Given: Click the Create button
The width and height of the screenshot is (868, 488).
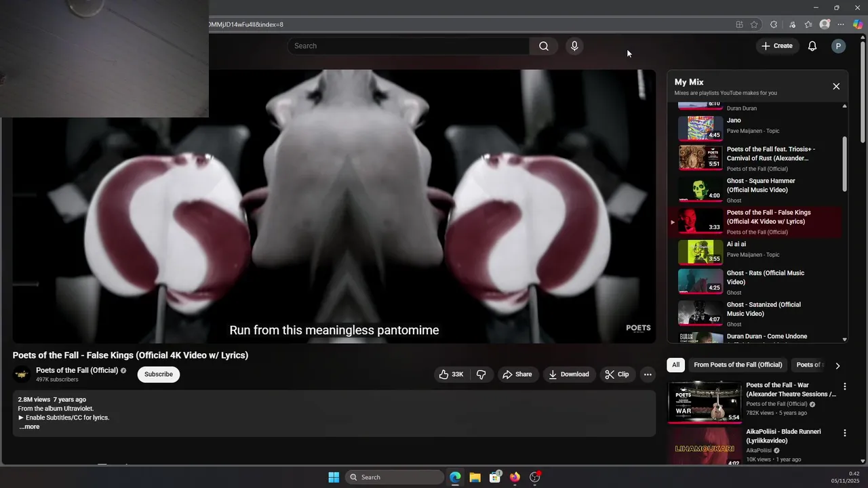Looking at the screenshot, I should 777,46.
